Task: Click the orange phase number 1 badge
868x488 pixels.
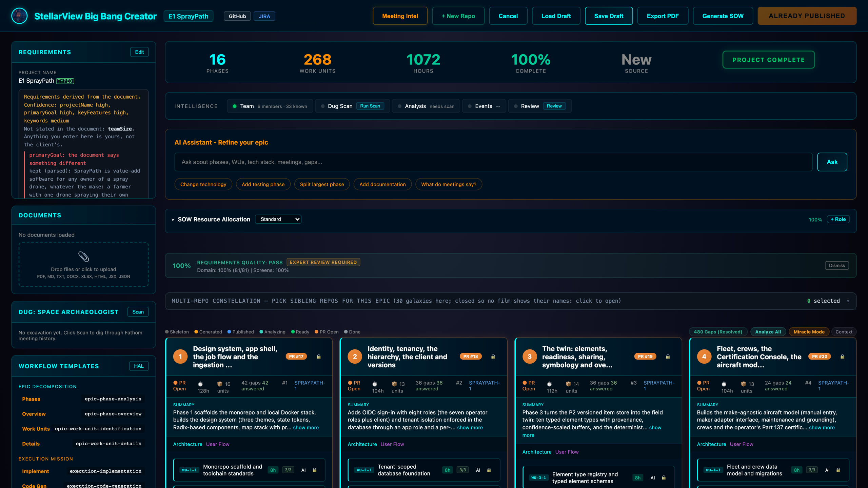Action: click(180, 357)
